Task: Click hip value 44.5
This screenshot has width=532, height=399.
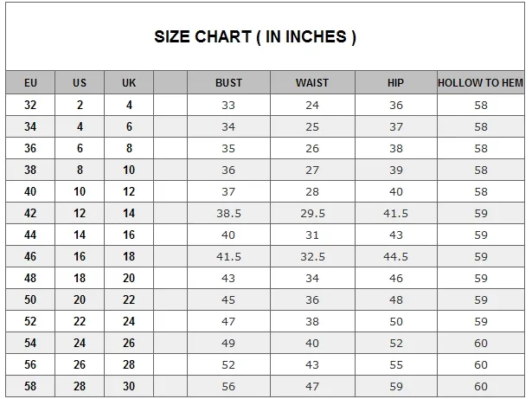Action: 396,256
